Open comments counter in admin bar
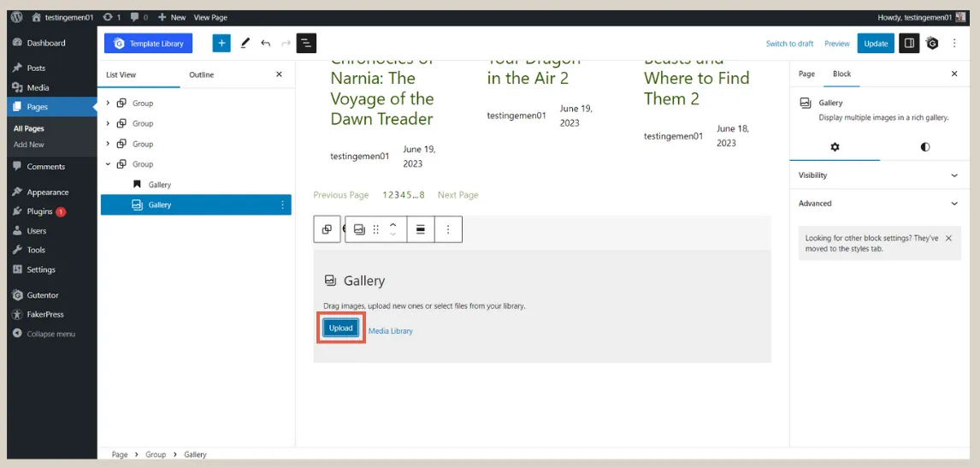This screenshot has height=468, width=980. pyautogui.click(x=139, y=17)
